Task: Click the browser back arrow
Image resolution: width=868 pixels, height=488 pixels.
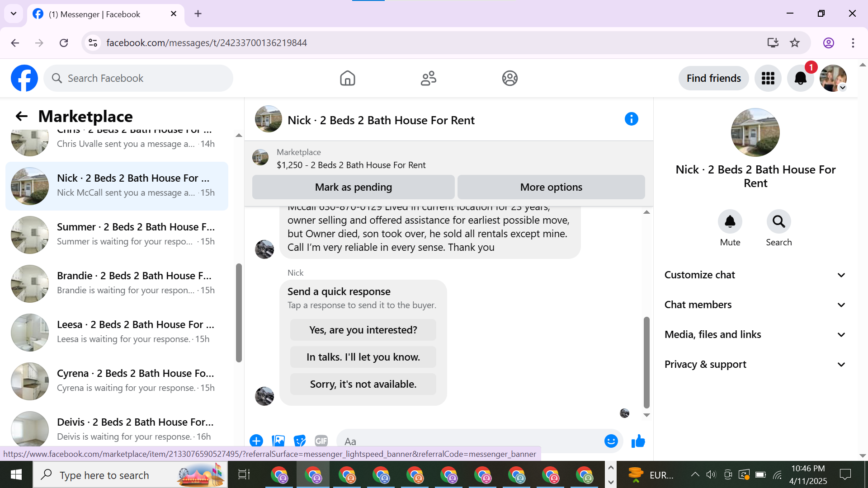Action: pyautogui.click(x=15, y=43)
